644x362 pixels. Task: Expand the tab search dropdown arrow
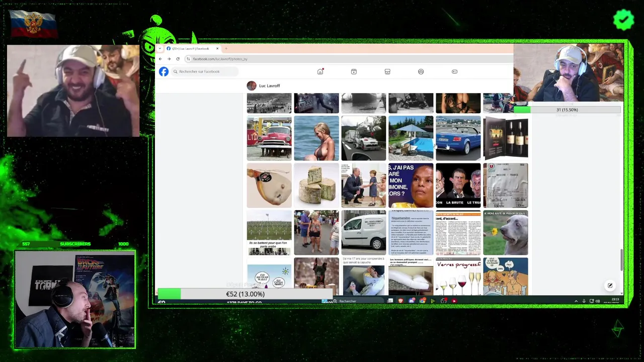coord(160,48)
